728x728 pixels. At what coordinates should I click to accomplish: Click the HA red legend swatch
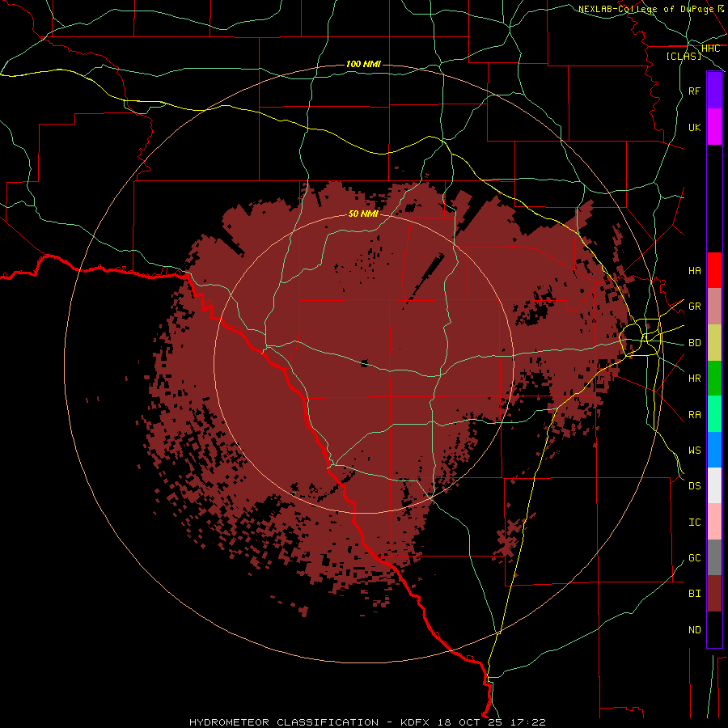(714, 270)
